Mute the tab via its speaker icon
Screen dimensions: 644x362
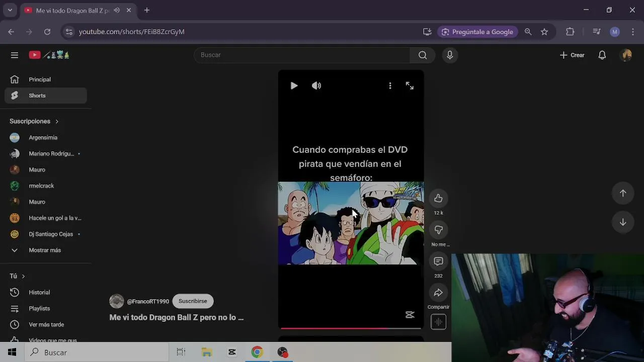point(117,10)
